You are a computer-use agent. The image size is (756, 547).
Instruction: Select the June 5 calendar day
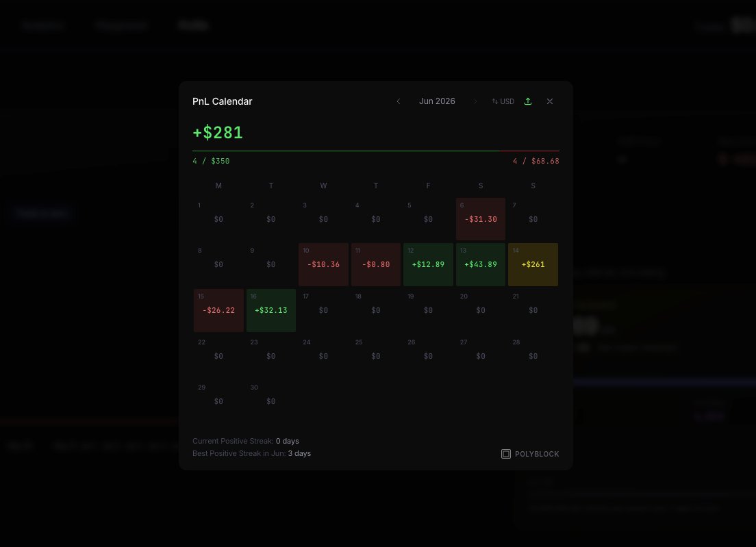click(x=428, y=219)
